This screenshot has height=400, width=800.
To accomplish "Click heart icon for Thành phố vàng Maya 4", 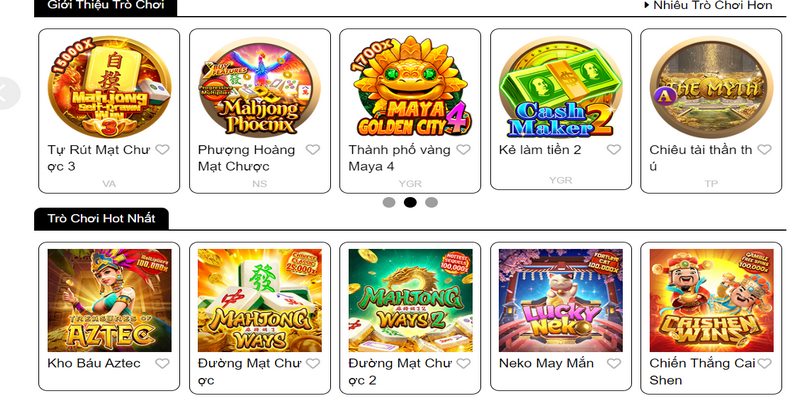I will click(463, 149).
